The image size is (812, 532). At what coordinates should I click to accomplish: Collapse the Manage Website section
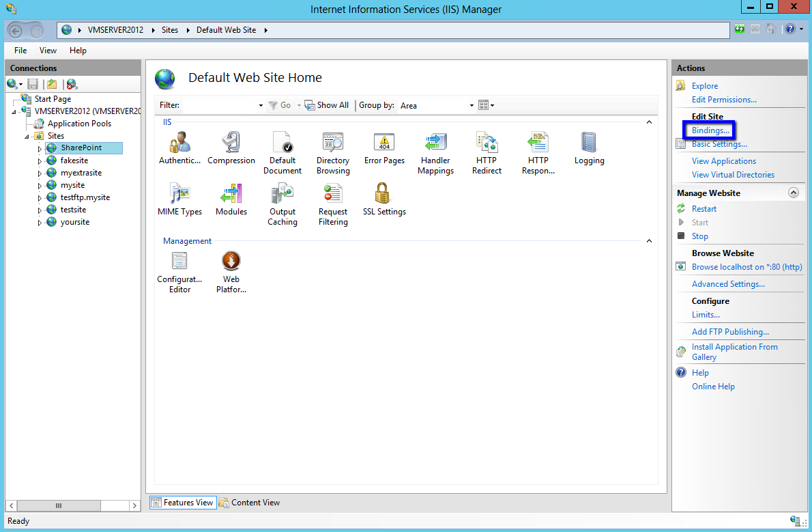[793, 193]
